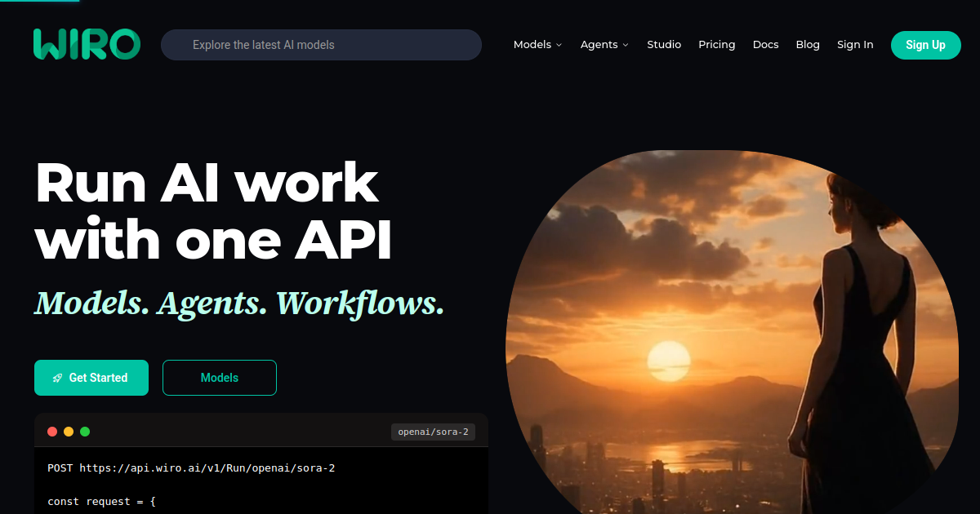Expand the chevron next to Models in the navigation
Viewport: 980px width, 514px height.
coord(559,45)
